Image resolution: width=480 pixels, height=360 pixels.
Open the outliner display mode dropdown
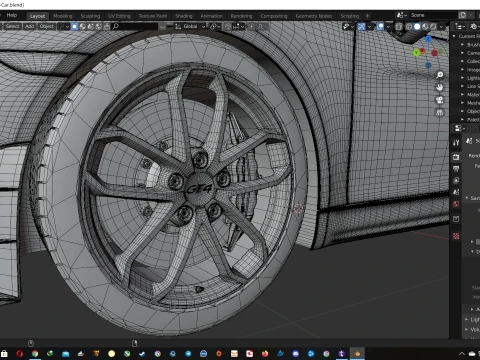click(474, 26)
